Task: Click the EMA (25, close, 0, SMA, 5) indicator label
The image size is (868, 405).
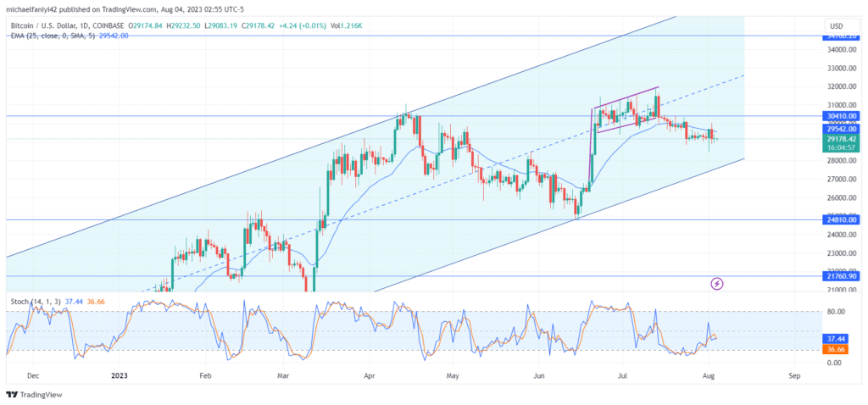Action: pyautogui.click(x=53, y=36)
